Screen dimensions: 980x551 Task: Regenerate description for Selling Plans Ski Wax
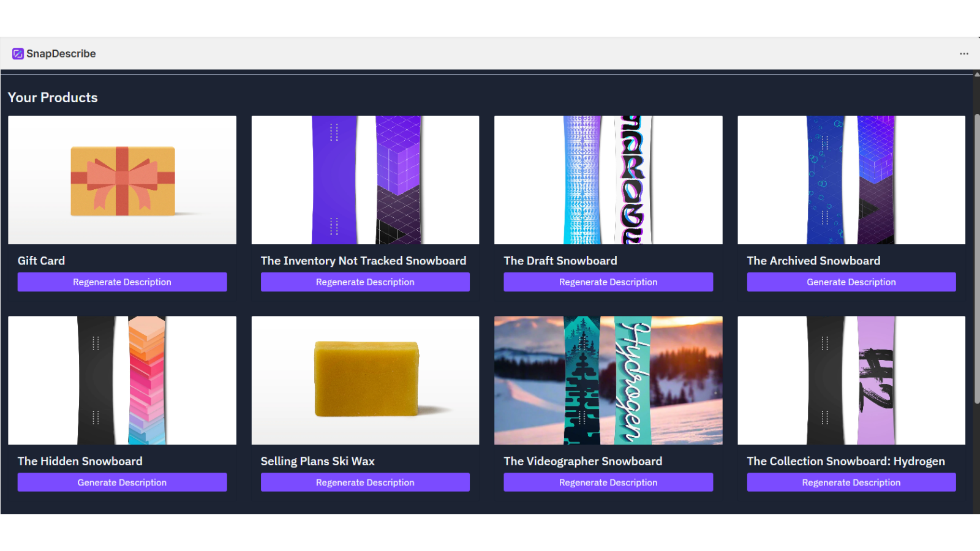(365, 482)
